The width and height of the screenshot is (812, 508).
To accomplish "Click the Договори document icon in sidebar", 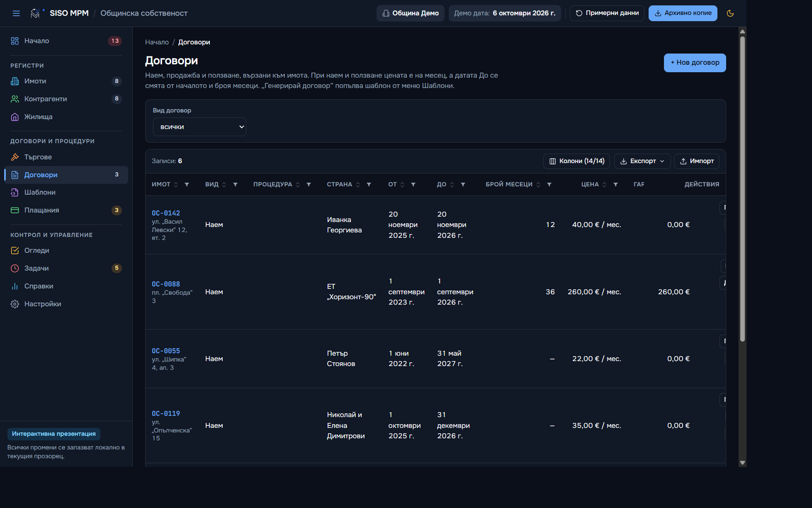I will 15,175.
